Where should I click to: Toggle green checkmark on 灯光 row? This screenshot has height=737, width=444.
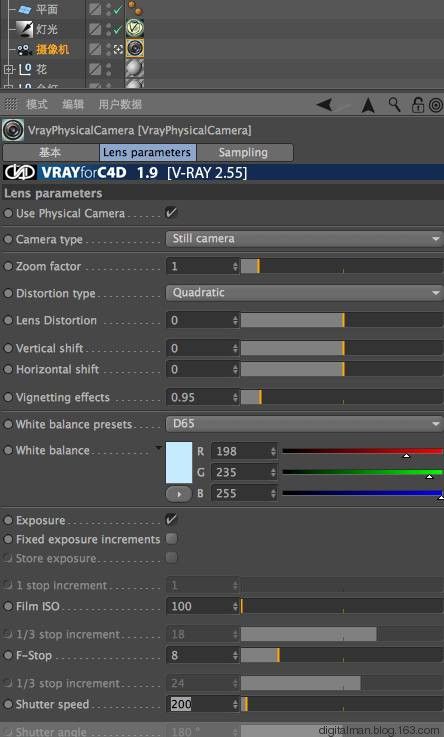click(x=117, y=29)
